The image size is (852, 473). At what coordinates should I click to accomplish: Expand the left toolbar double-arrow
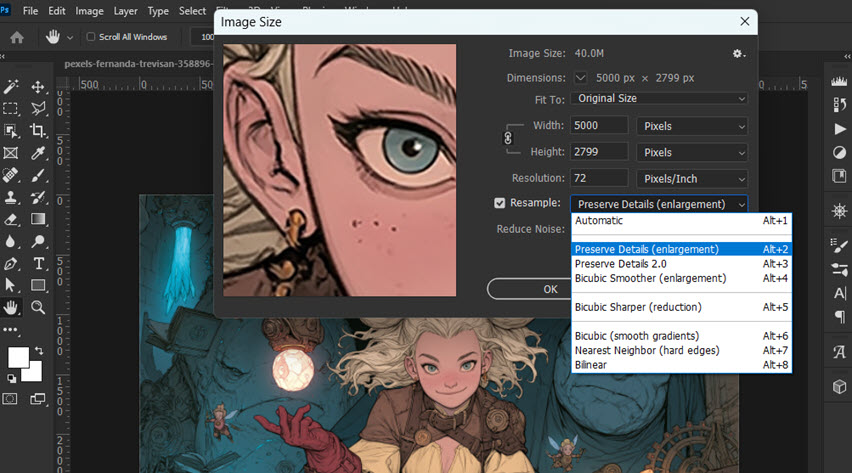3,56
